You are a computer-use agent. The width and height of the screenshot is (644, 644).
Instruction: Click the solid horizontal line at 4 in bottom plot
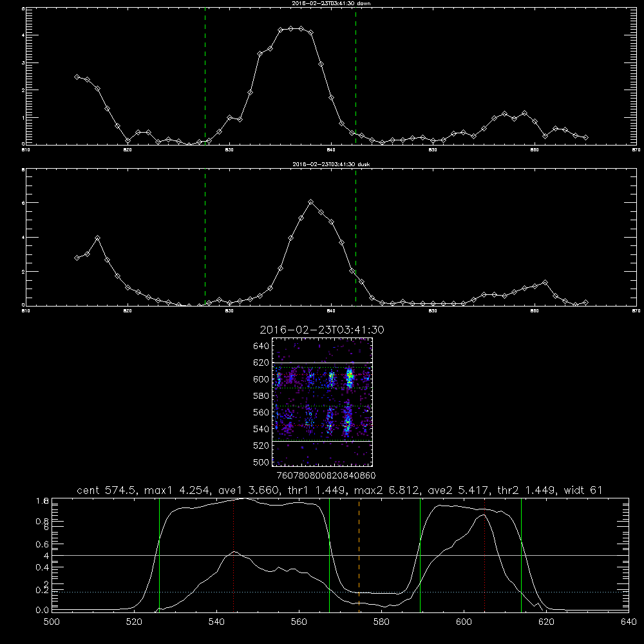[340, 555]
